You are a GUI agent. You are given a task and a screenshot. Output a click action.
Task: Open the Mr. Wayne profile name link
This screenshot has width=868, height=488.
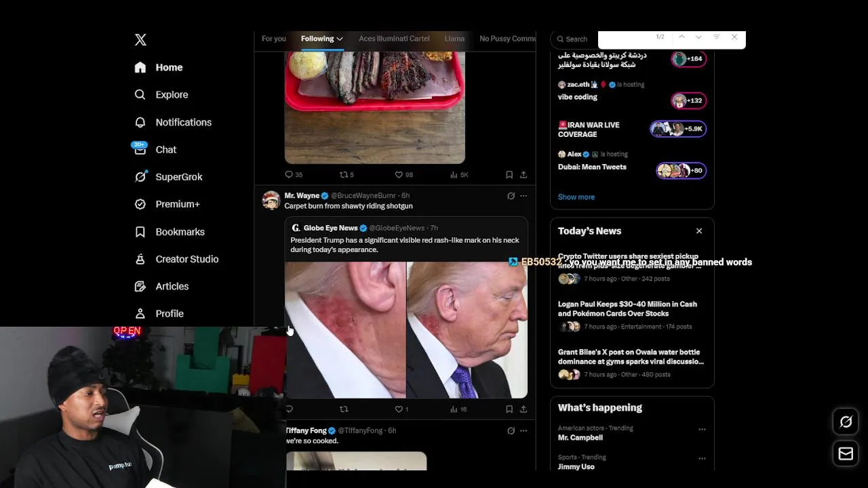[x=302, y=195]
